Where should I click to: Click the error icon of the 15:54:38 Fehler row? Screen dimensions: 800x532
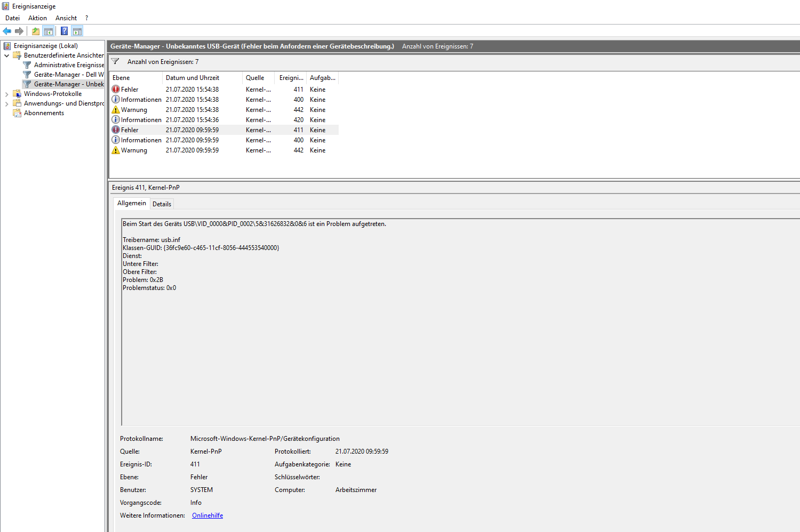(x=116, y=89)
